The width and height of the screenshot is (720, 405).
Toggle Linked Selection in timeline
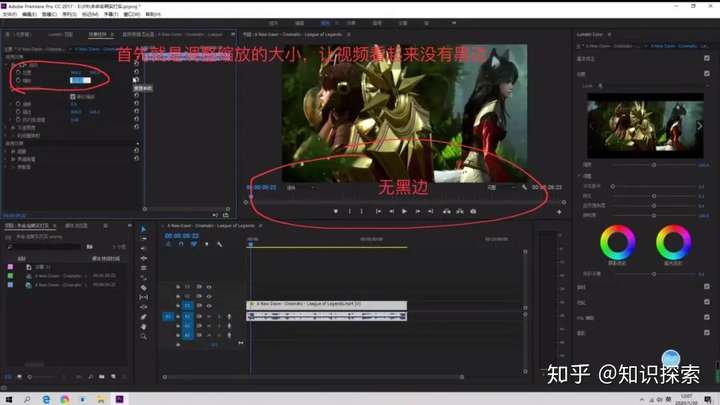(194, 244)
